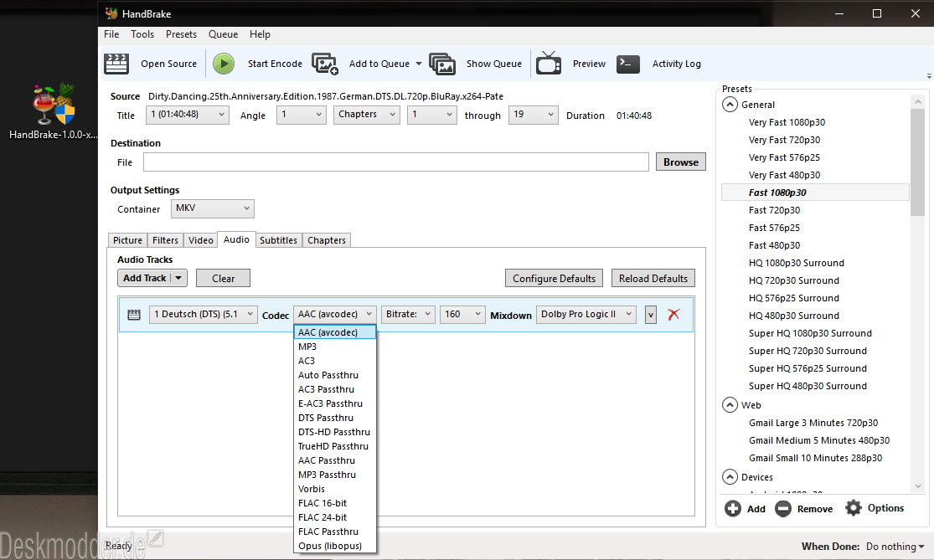Switch to the Subtitles tab
Screen dimensions: 934x560
coord(278,240)
